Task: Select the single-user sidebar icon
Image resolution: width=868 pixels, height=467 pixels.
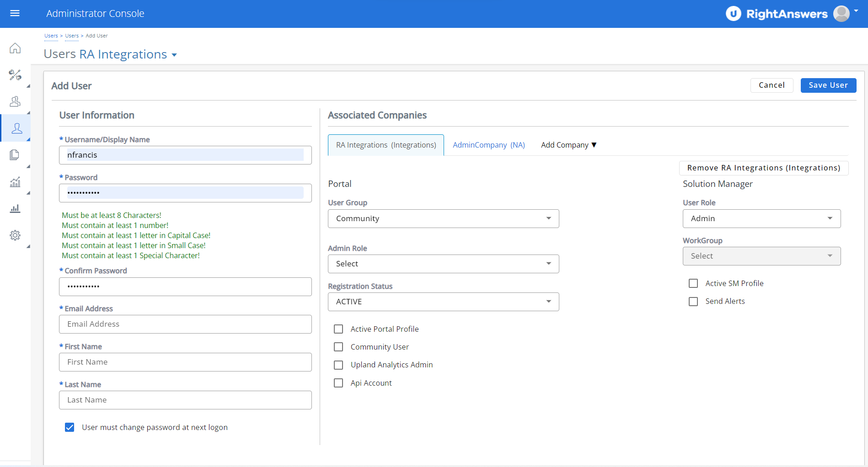Action: (16, 128)
